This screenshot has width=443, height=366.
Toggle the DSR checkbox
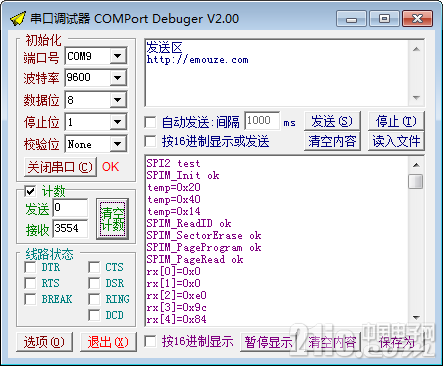(94, 283)
